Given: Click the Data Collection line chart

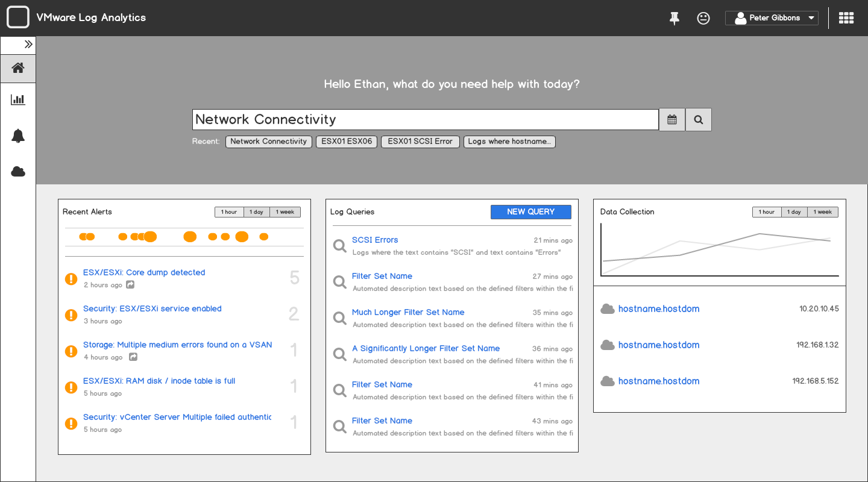Looking at the screenshot, I should pos(720,250).
